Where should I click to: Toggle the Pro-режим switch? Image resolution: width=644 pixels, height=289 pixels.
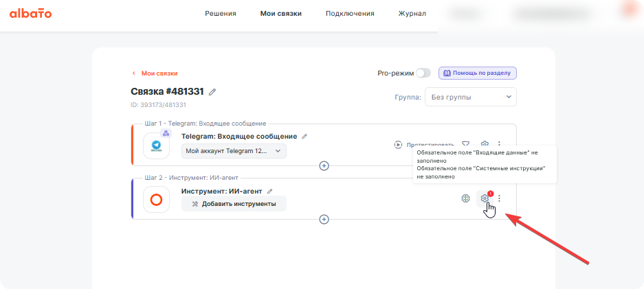point(423,73)
